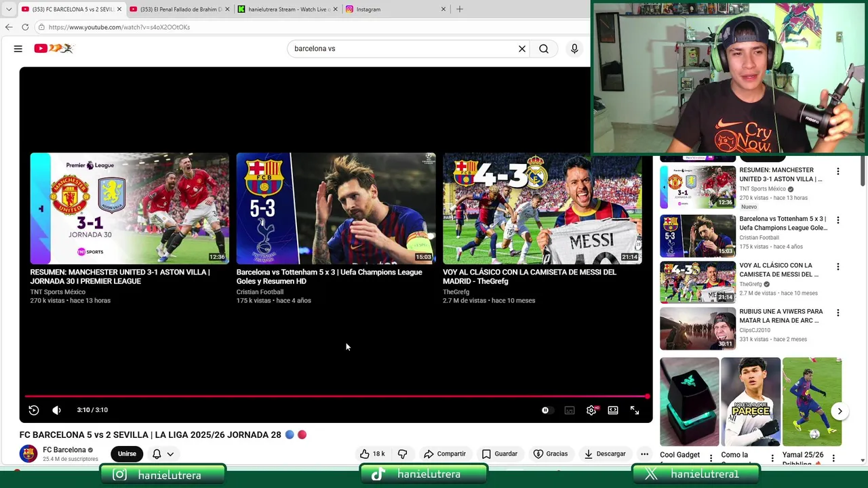Show next Shorts with right arrow
Image resolution: width=868 pixels, height=488 pixels.
pos(840,411)
